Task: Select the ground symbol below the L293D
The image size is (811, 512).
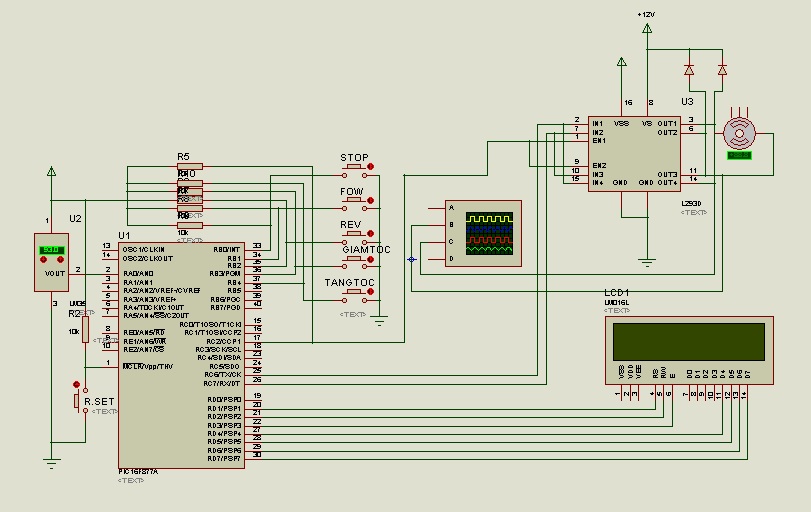Action: point(647,262)
